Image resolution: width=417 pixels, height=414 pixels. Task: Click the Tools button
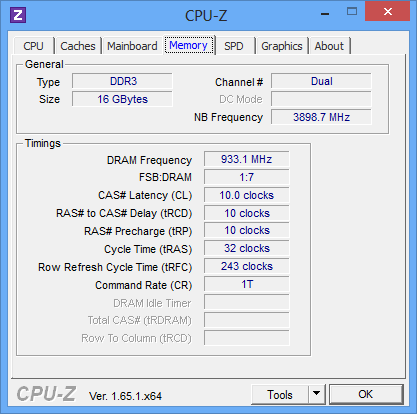point(280,395)
